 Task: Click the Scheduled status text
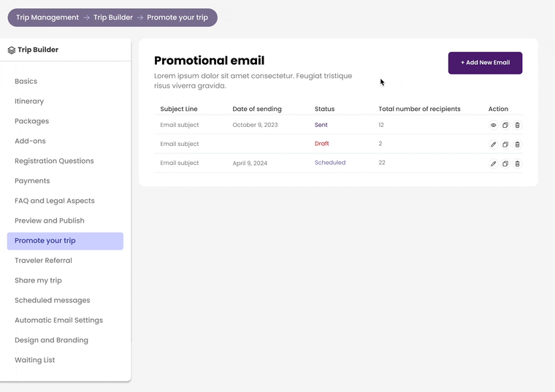pos(330,163)
